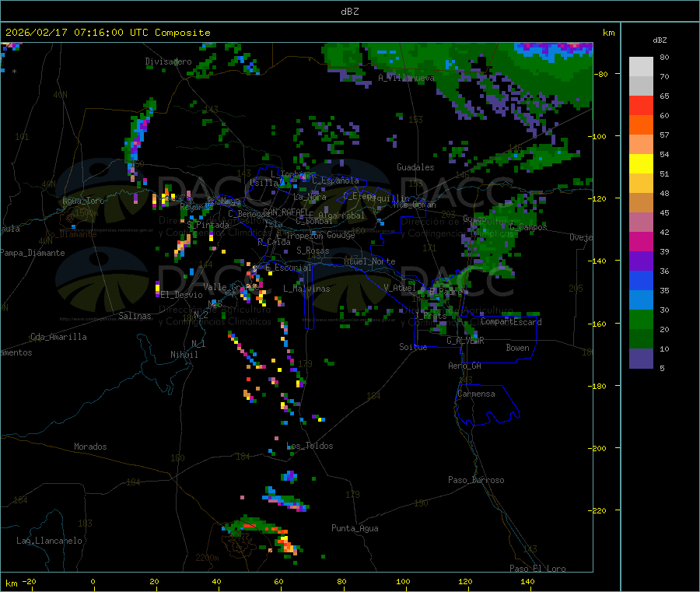Click the Aero_GA label
The height and width of the screenshot is (592, 700).
[x=465, y=366]
